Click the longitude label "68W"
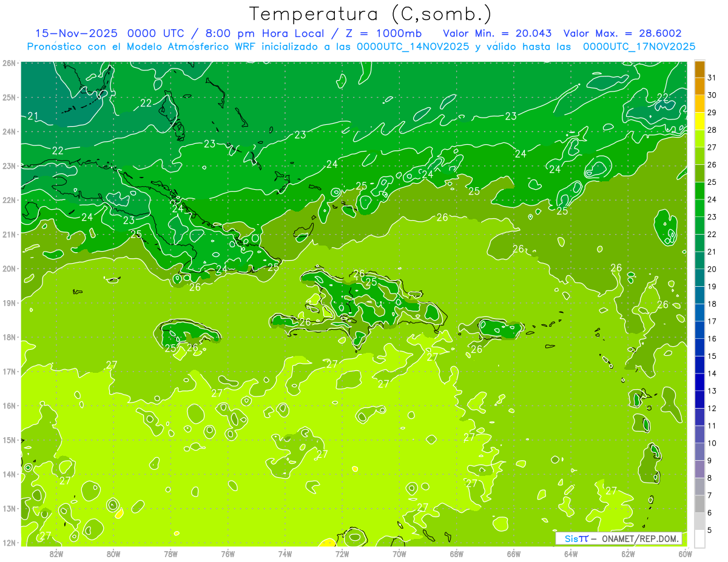 (457, 554)
